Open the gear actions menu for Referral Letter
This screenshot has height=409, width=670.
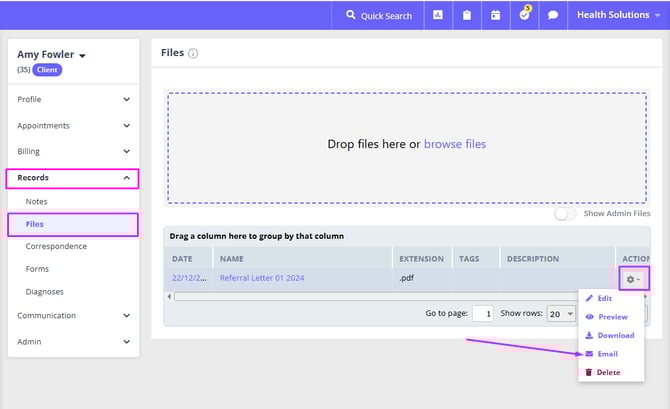pos(632,279)
